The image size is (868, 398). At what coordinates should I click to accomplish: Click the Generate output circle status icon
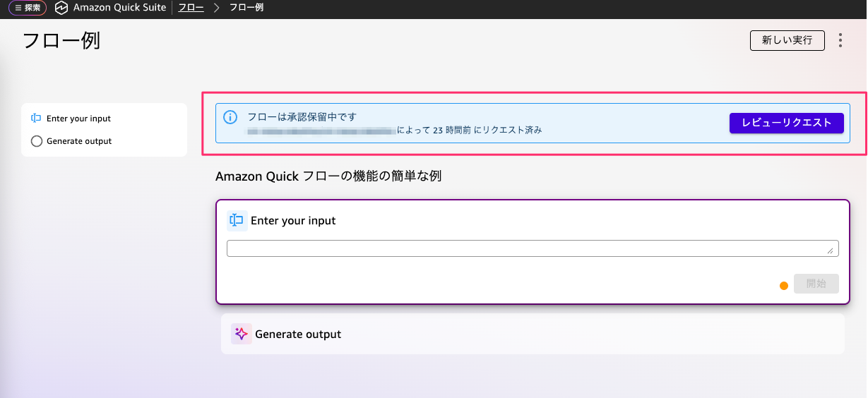tap(37, 141)
